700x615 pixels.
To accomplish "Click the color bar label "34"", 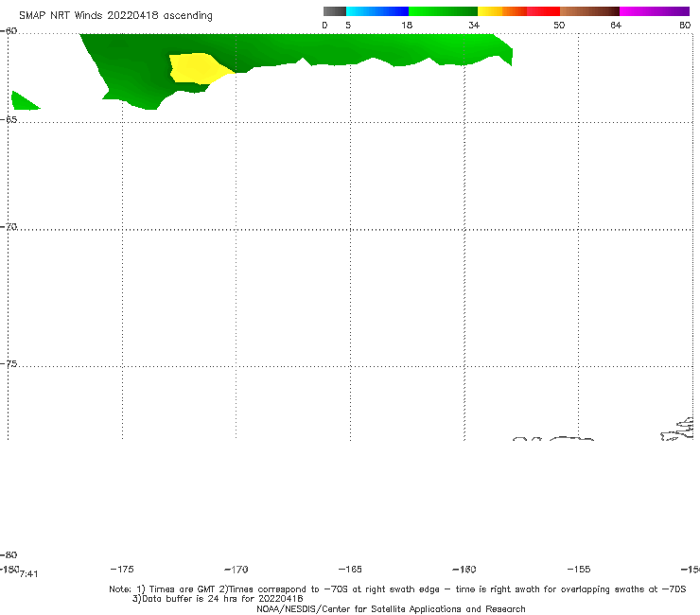I will click(474, 25).
